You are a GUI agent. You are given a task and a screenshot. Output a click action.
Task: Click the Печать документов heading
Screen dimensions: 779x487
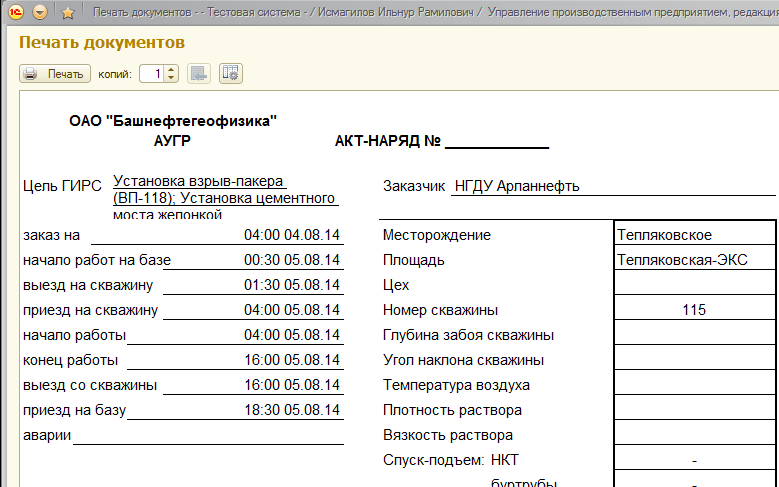pos(102,42)
